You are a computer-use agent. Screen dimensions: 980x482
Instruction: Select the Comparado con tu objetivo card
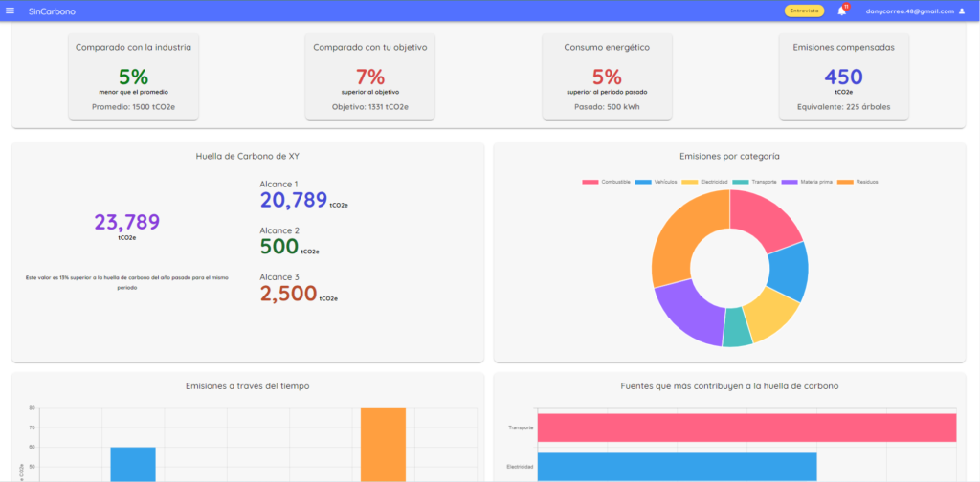click(x=369, y=77)
